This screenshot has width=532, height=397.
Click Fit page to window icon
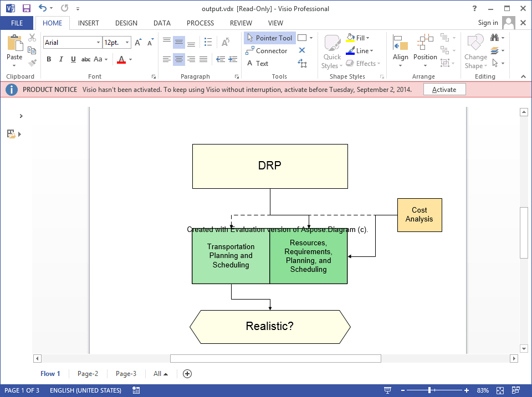[x=500, y=390]
